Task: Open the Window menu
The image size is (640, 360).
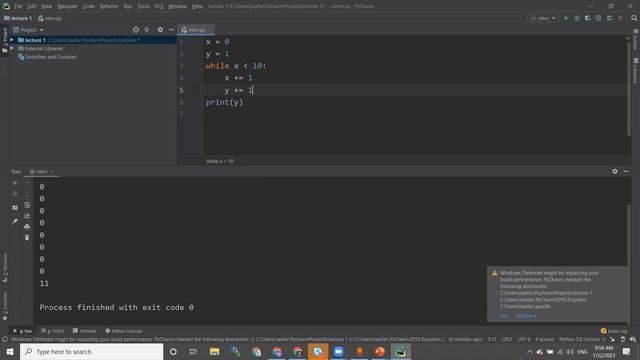Action: (177, 6)
